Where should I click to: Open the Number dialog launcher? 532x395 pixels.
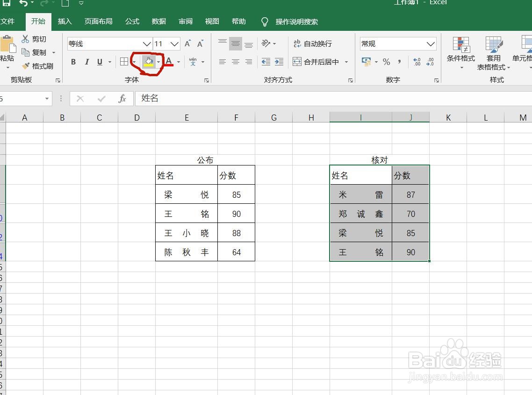coord(437,80)
